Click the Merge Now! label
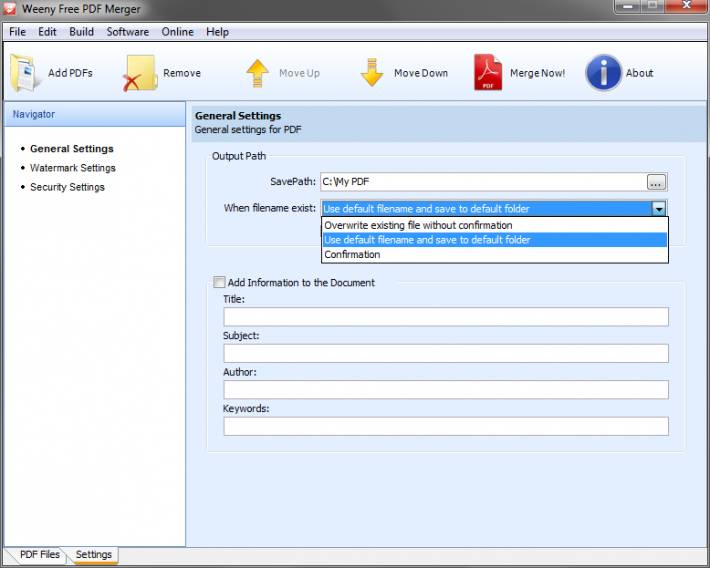 click(537, 73)
